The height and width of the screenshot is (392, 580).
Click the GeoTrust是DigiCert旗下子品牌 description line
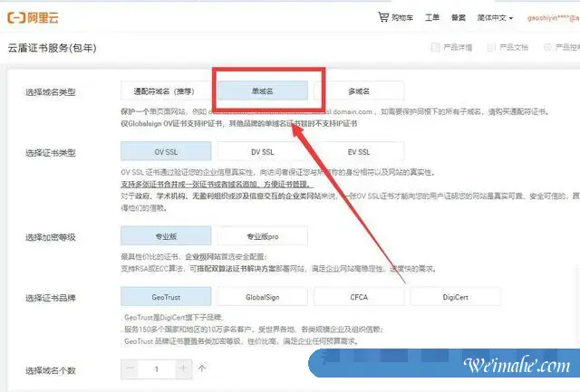pyautogui.click(x=173, y=317)
